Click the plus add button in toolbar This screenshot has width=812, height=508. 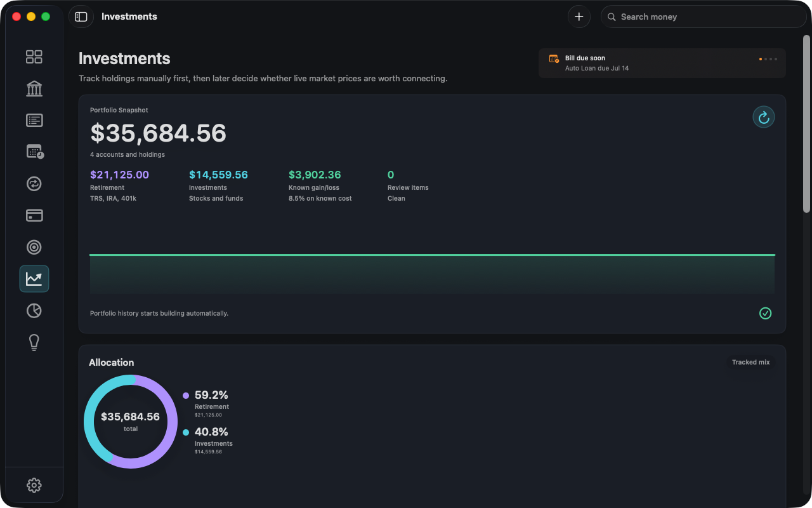coord(579,17)
